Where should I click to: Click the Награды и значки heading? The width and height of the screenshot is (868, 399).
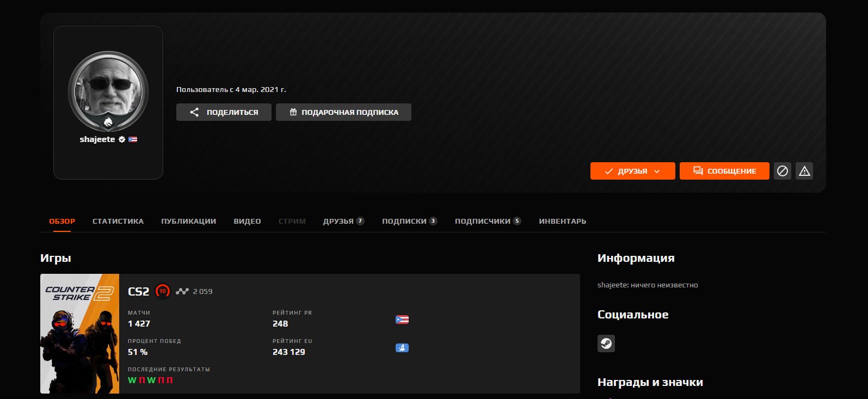(650, 382)
